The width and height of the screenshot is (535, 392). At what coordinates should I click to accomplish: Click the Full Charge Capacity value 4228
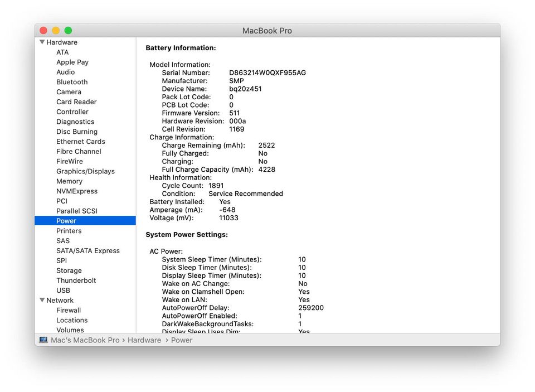click(267, 170)
